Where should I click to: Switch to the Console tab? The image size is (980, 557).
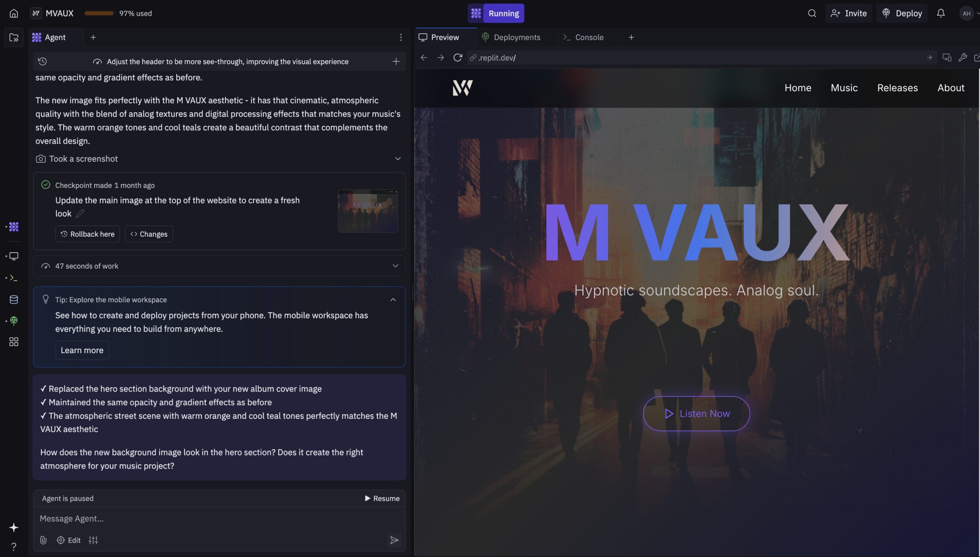583,37
